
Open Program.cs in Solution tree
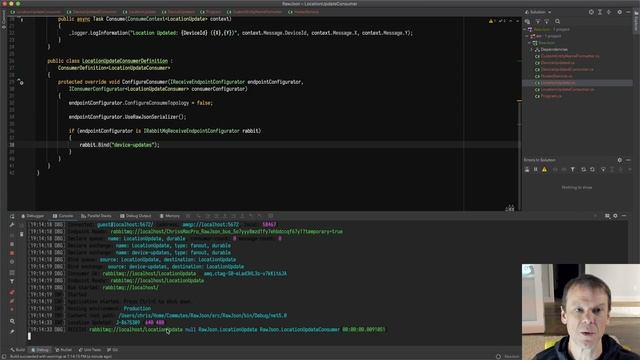coord(551,96)
